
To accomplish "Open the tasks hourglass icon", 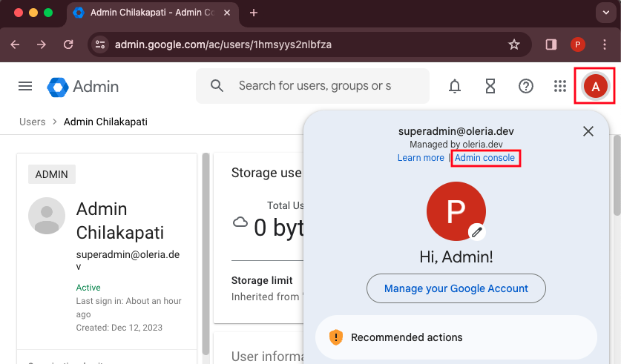I will 490,86.
